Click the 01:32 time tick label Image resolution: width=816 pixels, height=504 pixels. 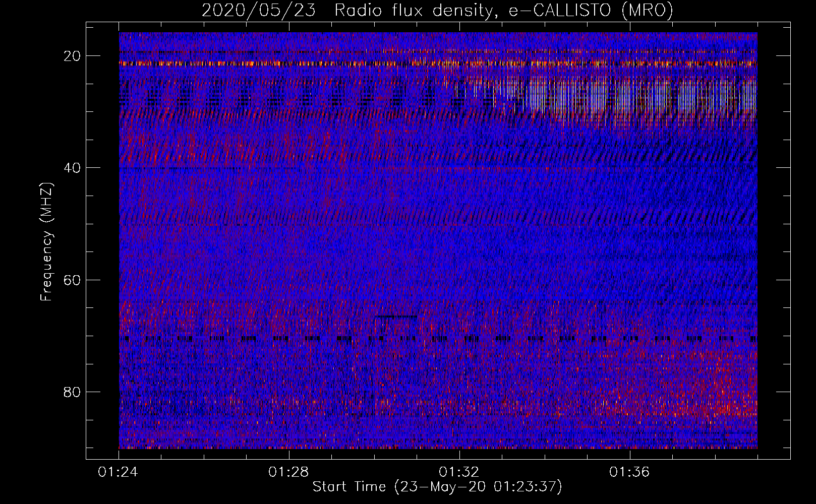point(459,472)
